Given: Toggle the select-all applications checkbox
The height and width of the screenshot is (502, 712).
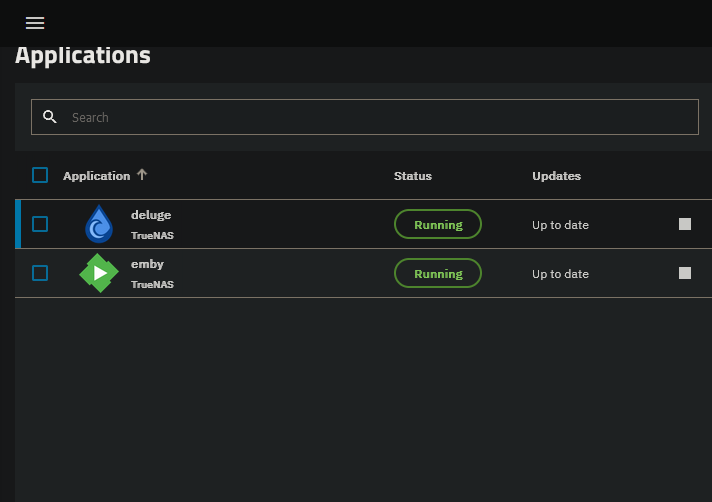Looking at the screenshot, I should (40, 175).
